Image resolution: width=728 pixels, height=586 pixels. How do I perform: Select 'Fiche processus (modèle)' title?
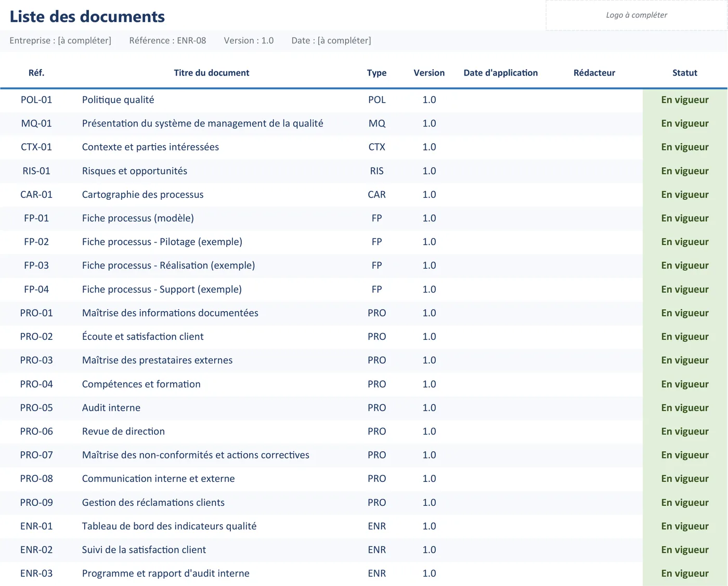point(138,218)
